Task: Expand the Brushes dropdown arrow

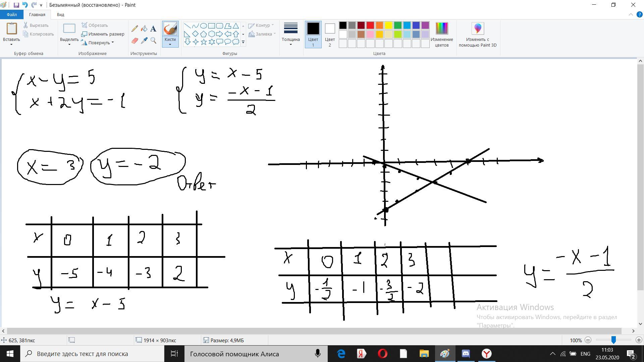Action: click(x=170, y=45)
